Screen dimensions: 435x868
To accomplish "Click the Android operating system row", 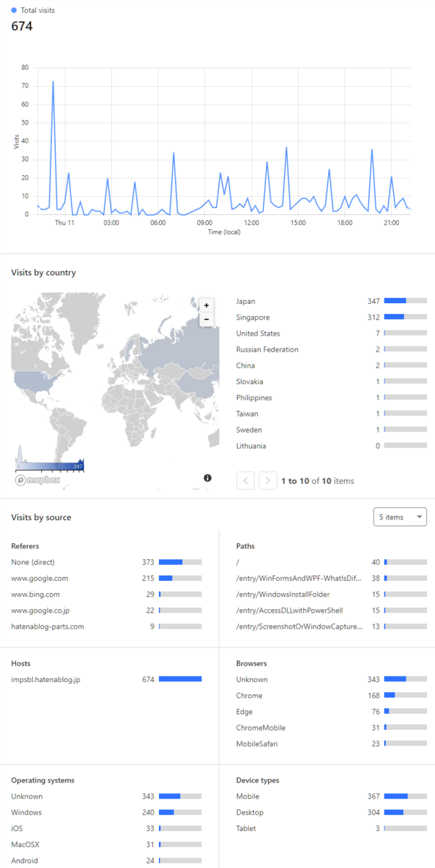I will 106,861.
